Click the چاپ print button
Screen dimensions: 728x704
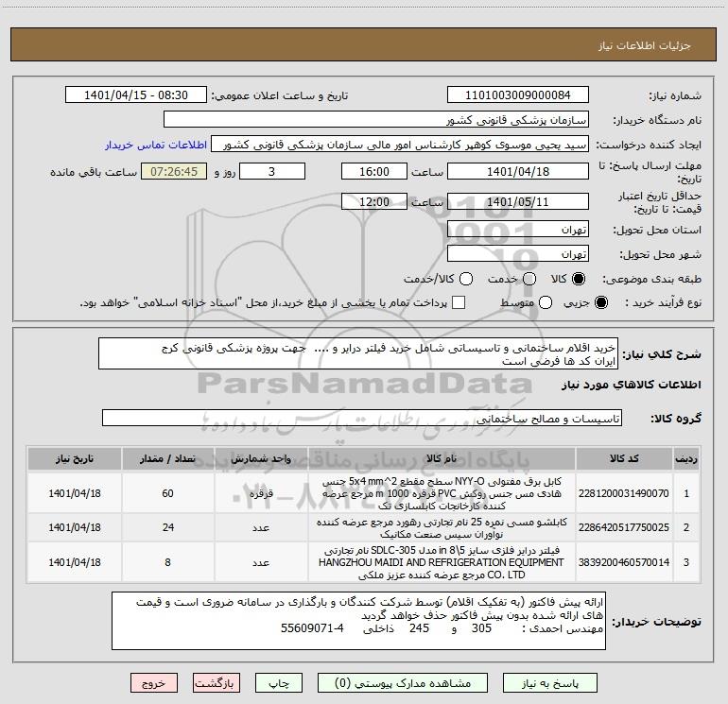(x=279, y=683)
